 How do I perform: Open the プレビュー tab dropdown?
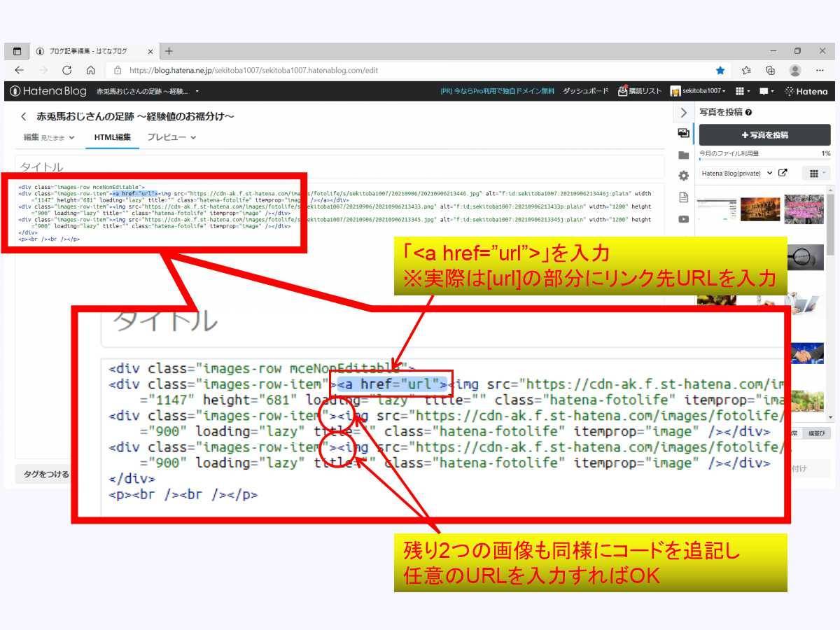click(x=171, y=137)
